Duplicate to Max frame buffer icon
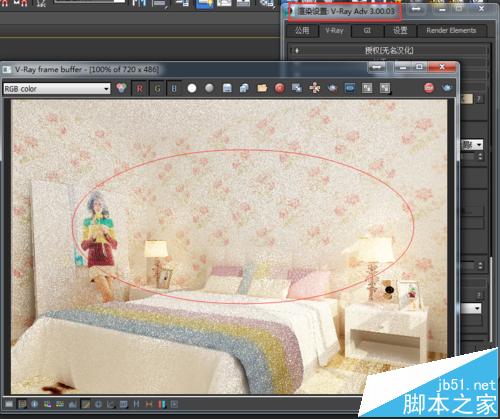 [x=297, y=88]
